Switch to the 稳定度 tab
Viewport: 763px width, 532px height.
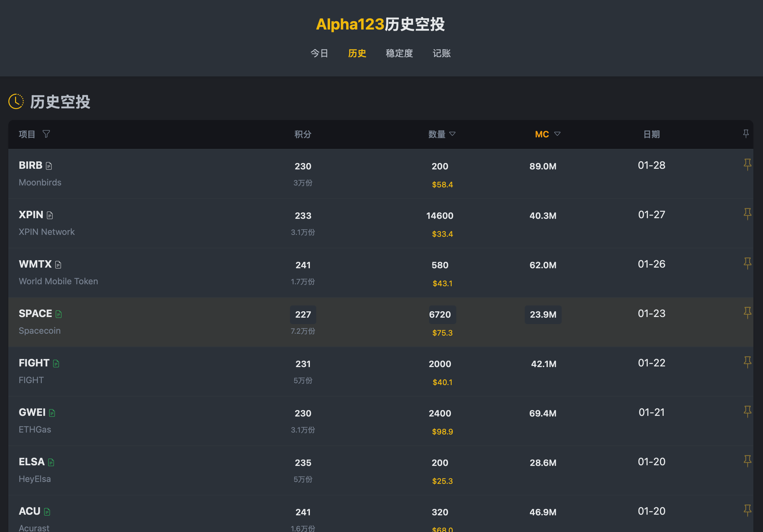click(x=399, y=53)
